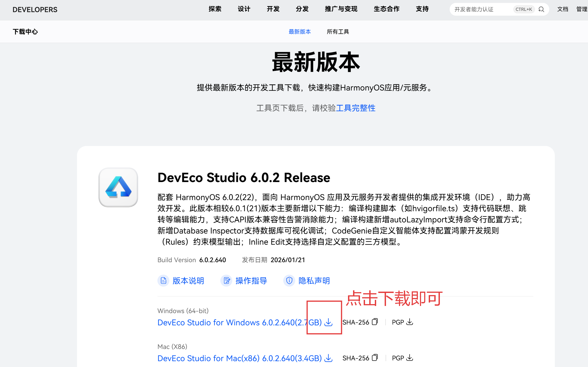This screenshot has height=367, width=588.
Task: Copy the Windows SHA-256 hash icon
Action: 375,322
